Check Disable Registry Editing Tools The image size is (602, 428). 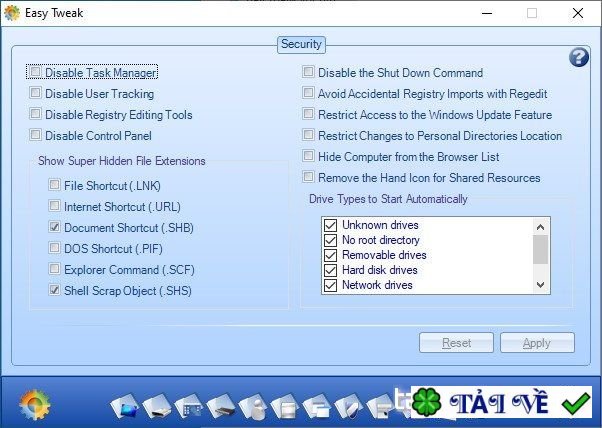point(35,114)
